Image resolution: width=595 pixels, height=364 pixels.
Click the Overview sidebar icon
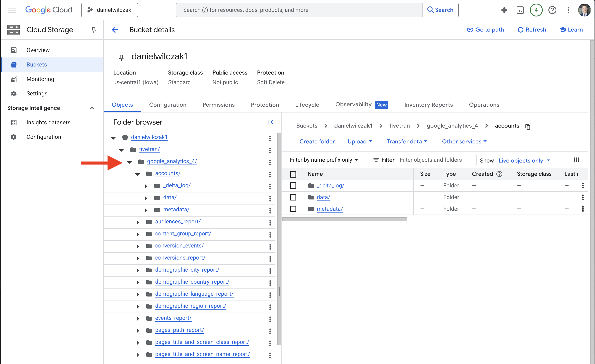pyautogui.click(x=13, y=50)
